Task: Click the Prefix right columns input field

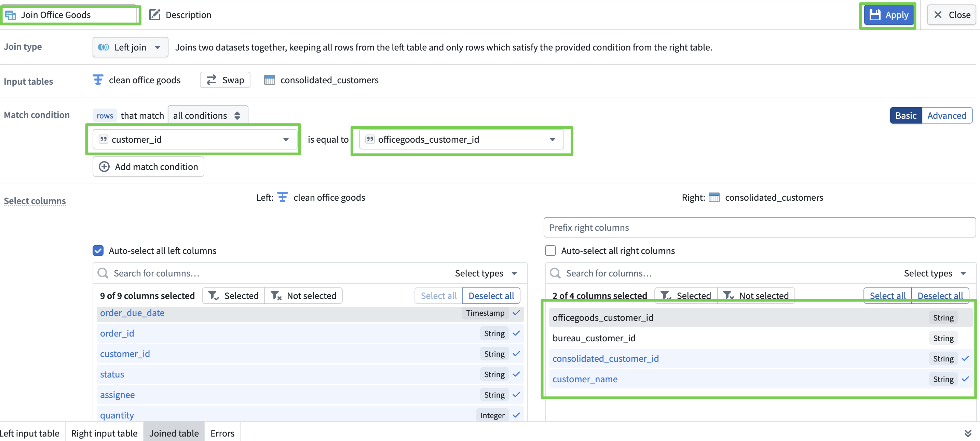Action: [x=759, y=227]
